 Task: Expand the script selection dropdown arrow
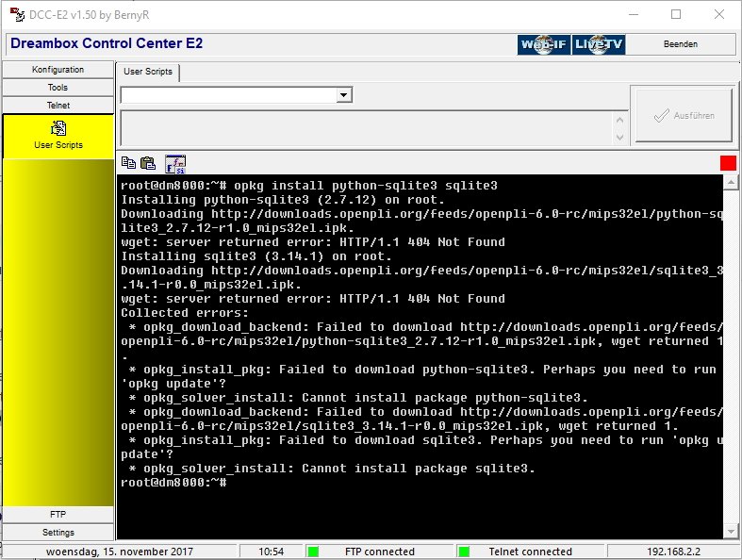point(344,95)
